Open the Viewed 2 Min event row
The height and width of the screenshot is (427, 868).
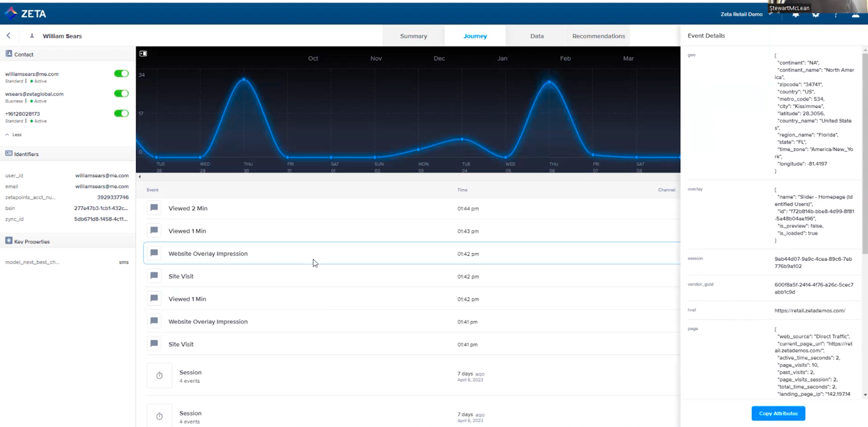click(x=412, y=208)
